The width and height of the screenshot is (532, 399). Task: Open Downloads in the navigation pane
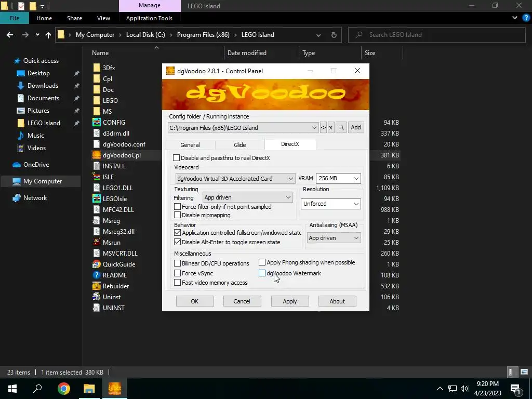(x=43, y=86)
